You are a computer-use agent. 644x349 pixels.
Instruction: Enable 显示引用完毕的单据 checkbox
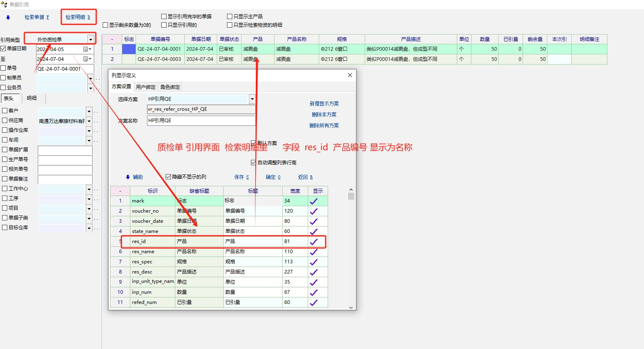click(164, 17)
